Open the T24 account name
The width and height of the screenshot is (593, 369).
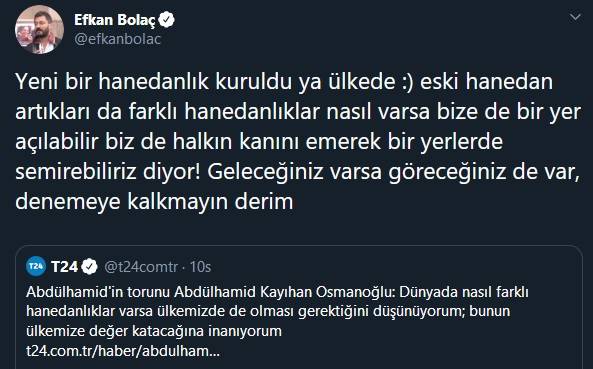pyautogui.click(x=64, y=267)
